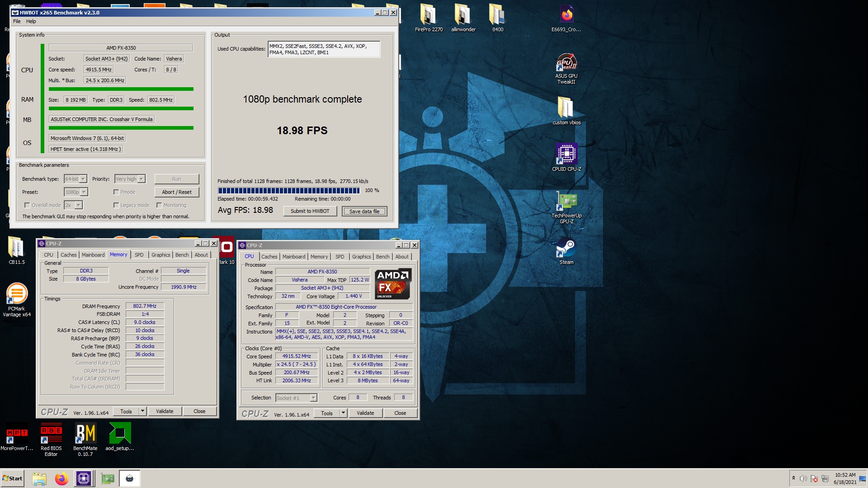
Task: Open Firefox from taskbar
Action: pos(61,479)
